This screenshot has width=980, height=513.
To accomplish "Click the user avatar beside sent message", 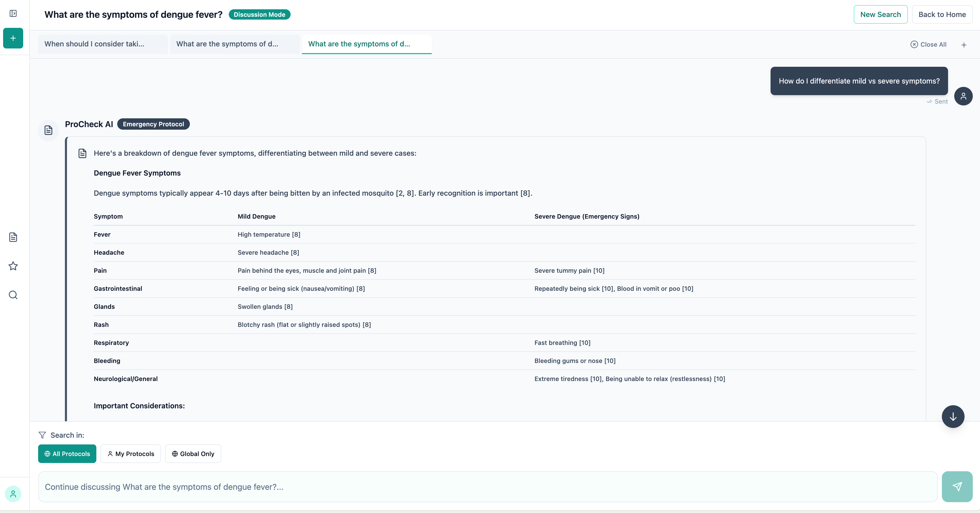I will tap(963, 96).
